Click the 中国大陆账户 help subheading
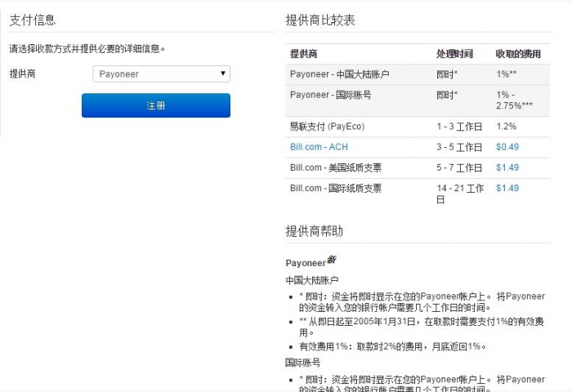The image size is (572, 392). click(x=312, y=280)
